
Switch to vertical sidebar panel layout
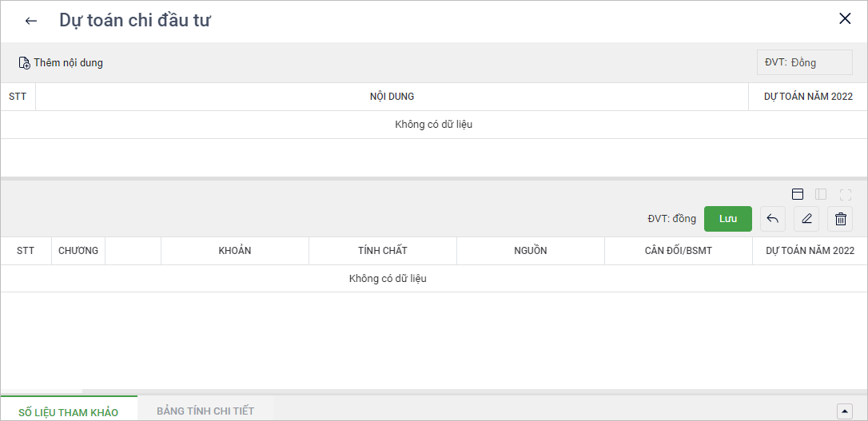click(821, 194)
